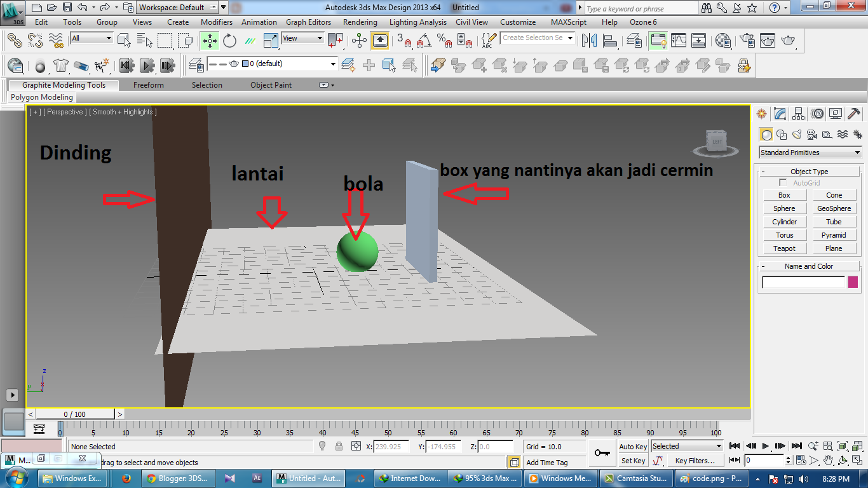Activate the Select and Rotate tool
The image size is (868, 488).
[230, 40]
